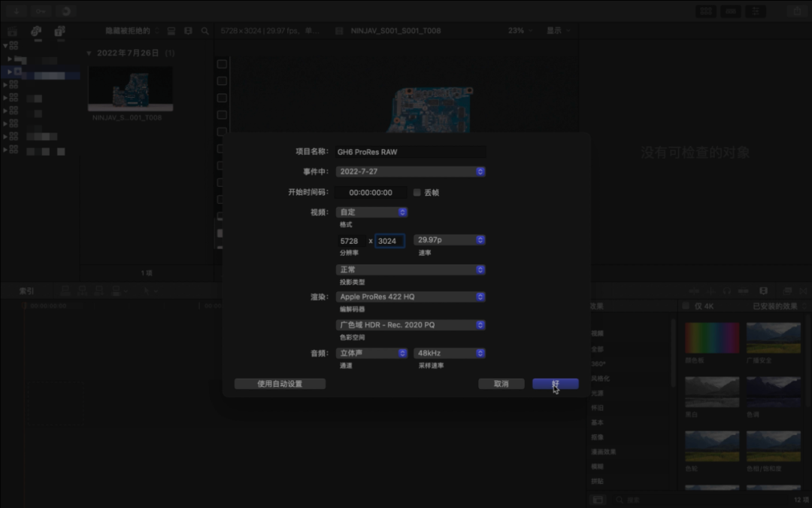
Task: Click the 项目名称 field GH6 ProRes RAW
Action: [x=411, y=152]
